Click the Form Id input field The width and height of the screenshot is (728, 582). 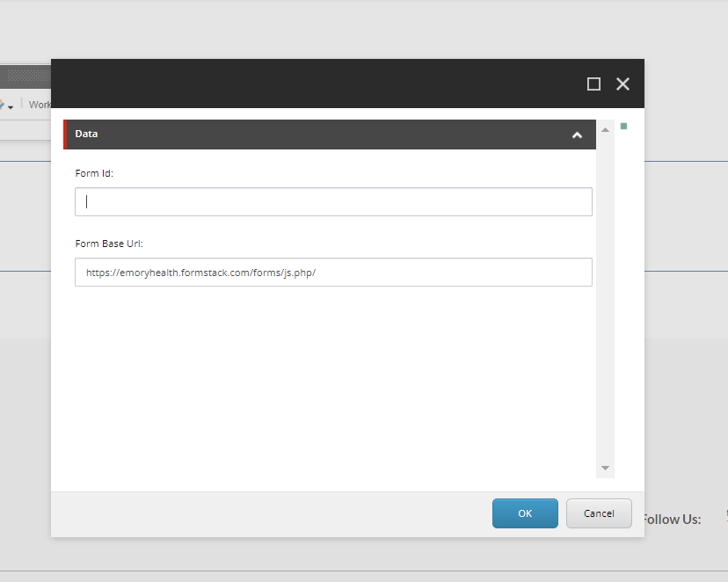(333, 202)
